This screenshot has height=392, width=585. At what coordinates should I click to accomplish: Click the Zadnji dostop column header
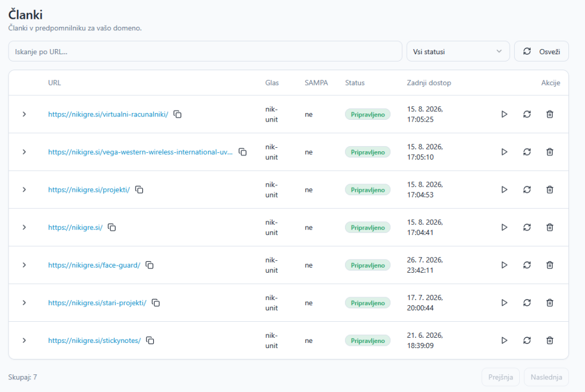pos(428,83)
